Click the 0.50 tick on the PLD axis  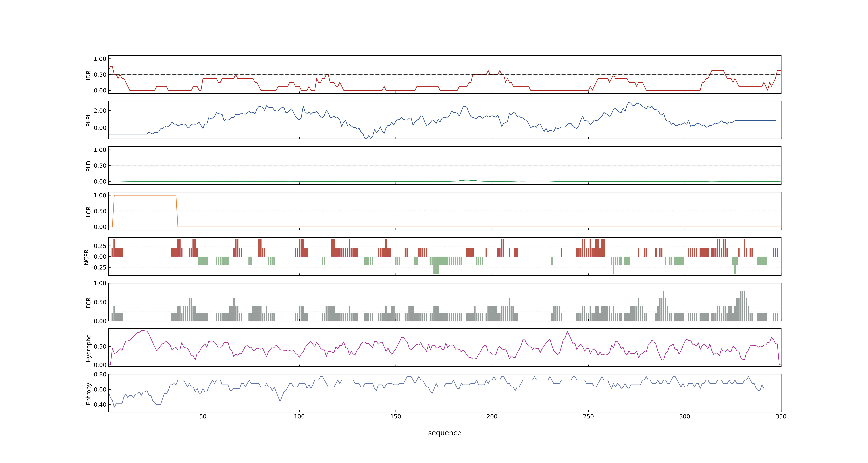pyautogui.click(x=100, y=166)
